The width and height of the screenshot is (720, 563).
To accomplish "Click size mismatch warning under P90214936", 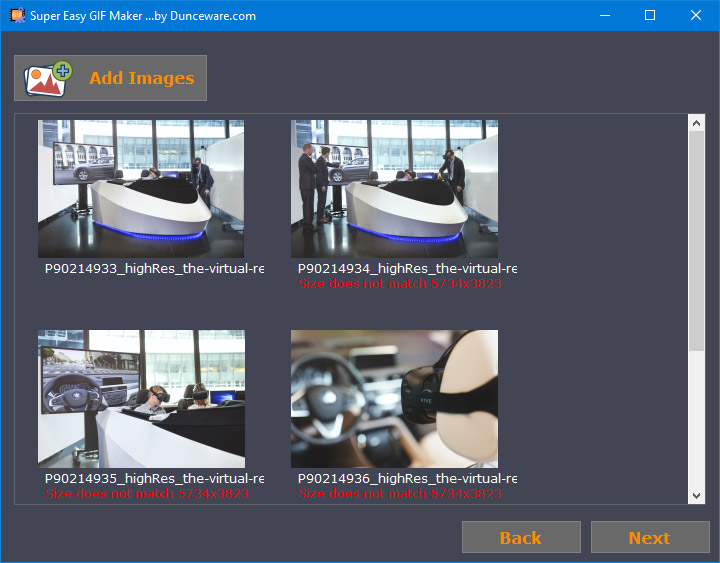I will [399, 494].
